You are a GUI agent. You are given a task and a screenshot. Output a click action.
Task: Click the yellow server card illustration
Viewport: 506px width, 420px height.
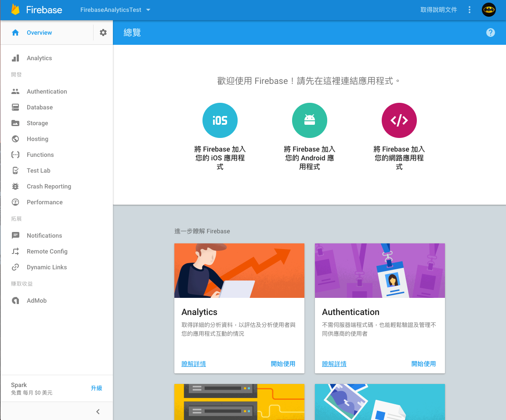239,402
